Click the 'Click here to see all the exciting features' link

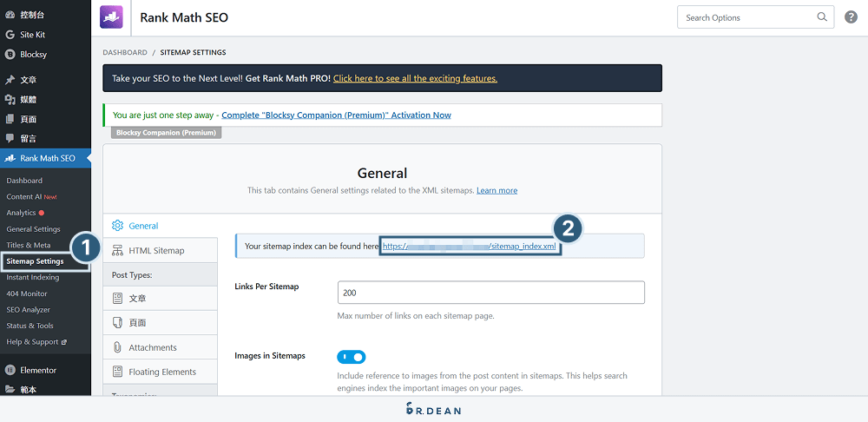tap(415, 79)
